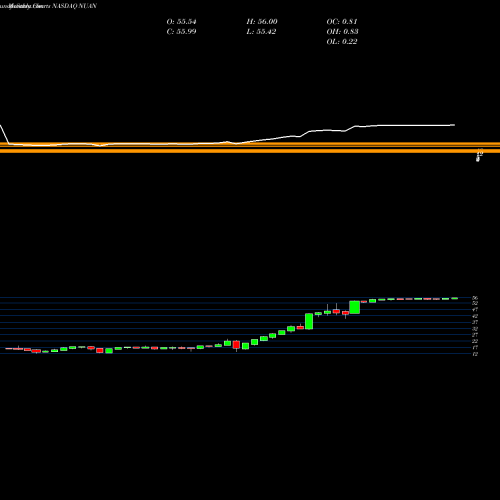The height and width of the screenshot is (500, 500).
Task: Click the 17 price axis label
Action: coord(476,348)
